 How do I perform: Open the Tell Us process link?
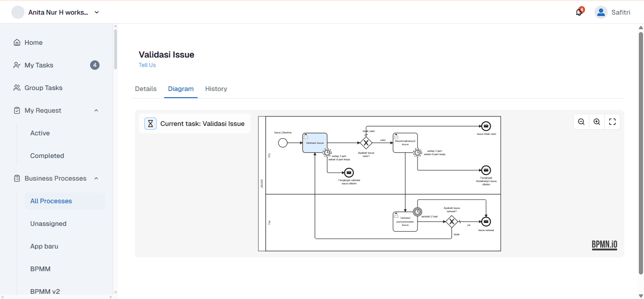click(x=147, y=65)
